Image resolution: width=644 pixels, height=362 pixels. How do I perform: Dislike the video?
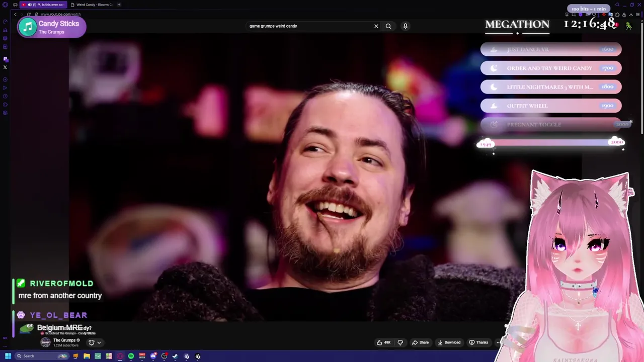pyautogui.click(x=400, y=342)
